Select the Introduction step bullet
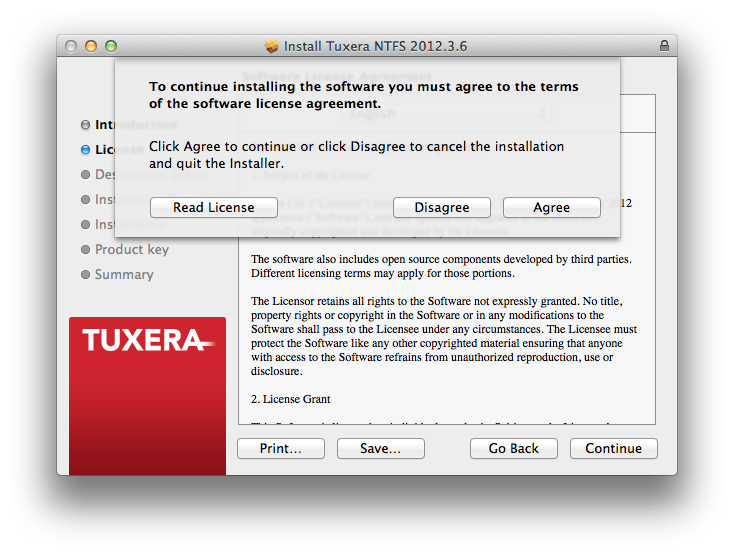Image resolution: width=734 pixels, height=554 pixels. pos(85,125)
